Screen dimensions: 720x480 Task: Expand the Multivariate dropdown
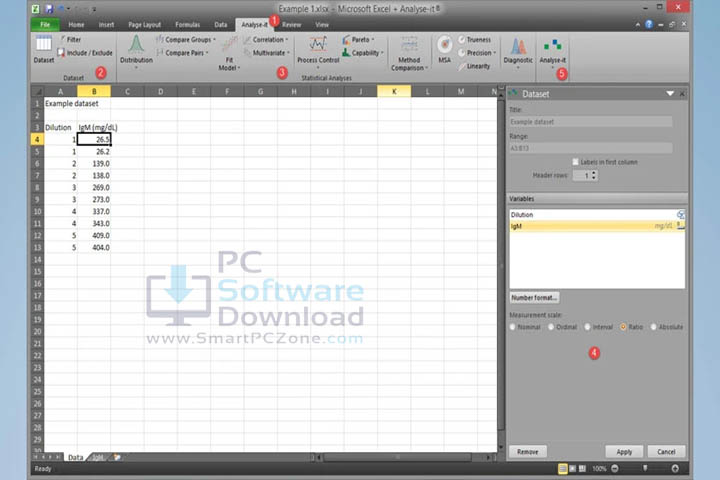(x=288, y=53)
